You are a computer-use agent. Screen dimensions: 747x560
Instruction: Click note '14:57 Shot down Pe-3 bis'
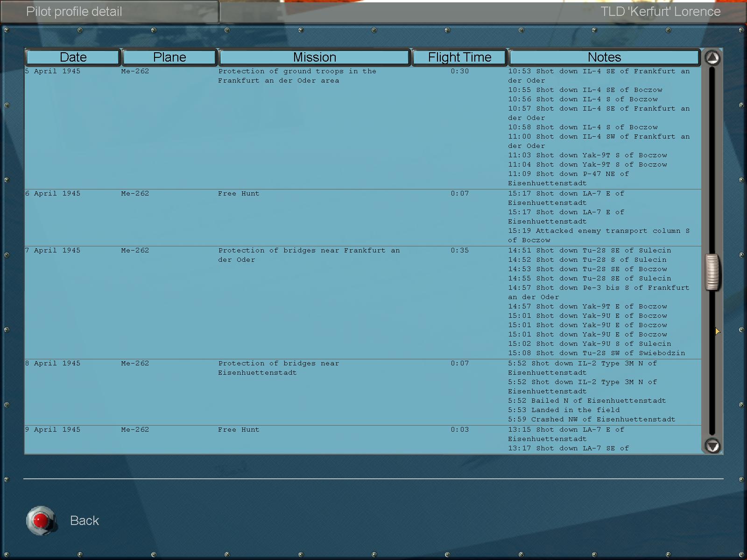click(x=599, y=293)
